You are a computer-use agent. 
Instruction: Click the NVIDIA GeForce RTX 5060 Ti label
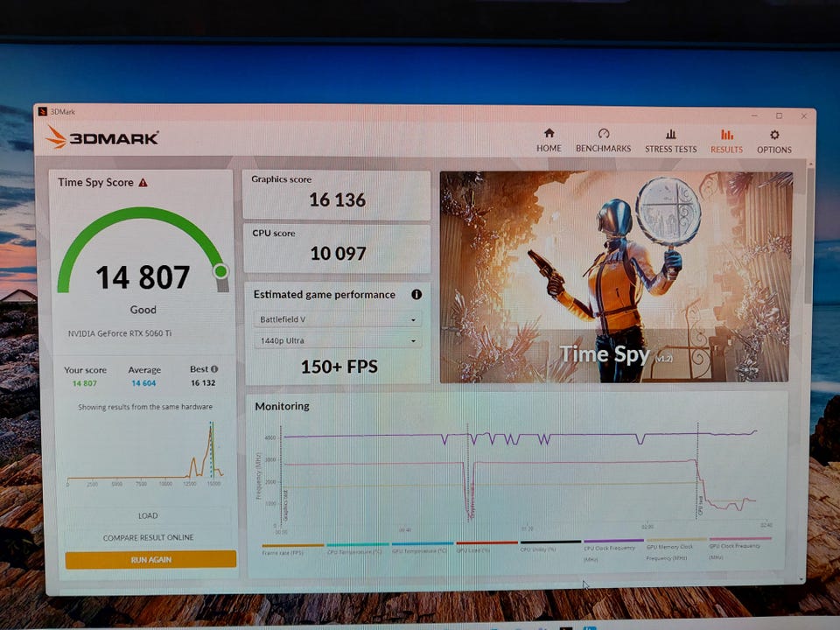(x=120, y=333)
